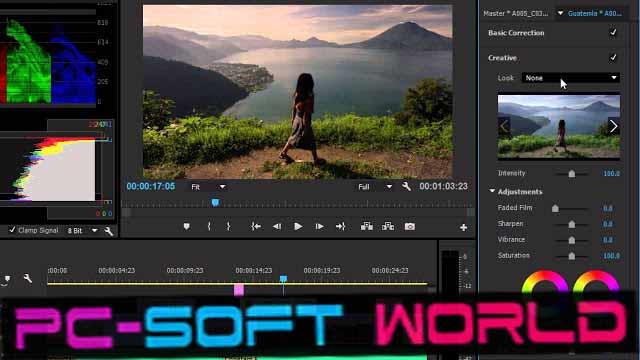Adjust the Sharpen slider
Image resolution: width=640 pixels, height=360 pixels.
pyautogui.click(x=571, y=224)
